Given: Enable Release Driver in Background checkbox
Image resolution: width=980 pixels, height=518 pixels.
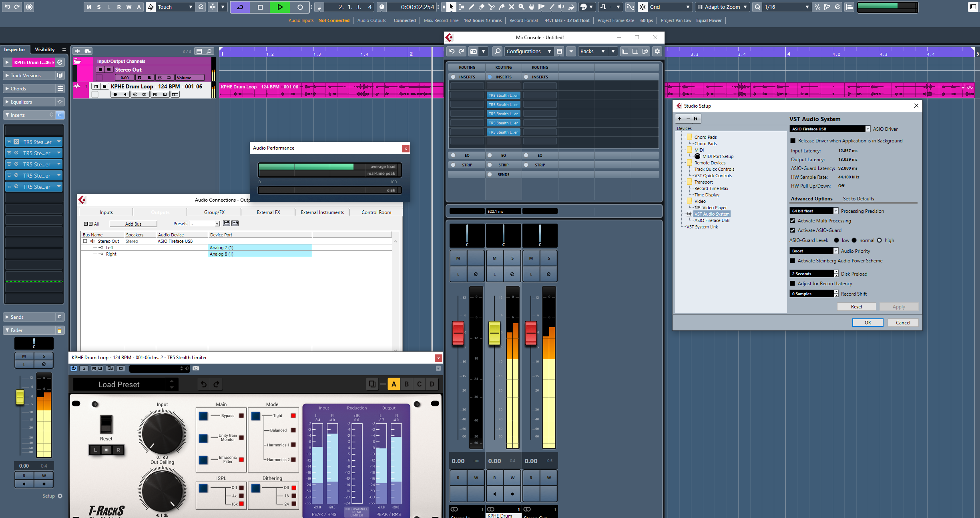Looking at the screenshot, I should click(x=793, y=141).
